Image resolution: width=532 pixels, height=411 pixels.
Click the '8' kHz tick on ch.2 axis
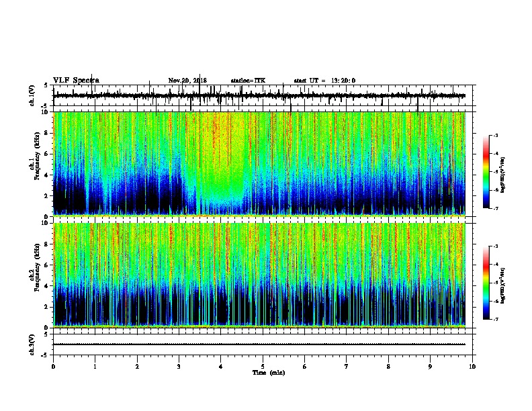coord(46,244)
